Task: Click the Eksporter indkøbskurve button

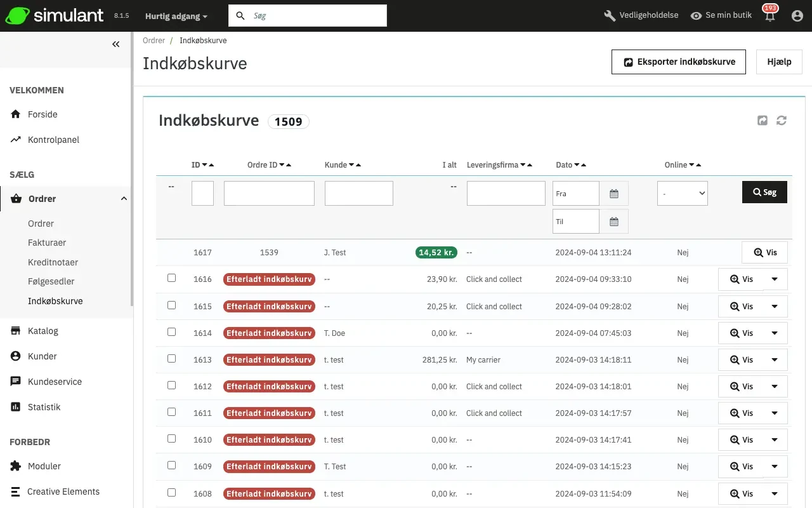Action: [x=679, y=62]
